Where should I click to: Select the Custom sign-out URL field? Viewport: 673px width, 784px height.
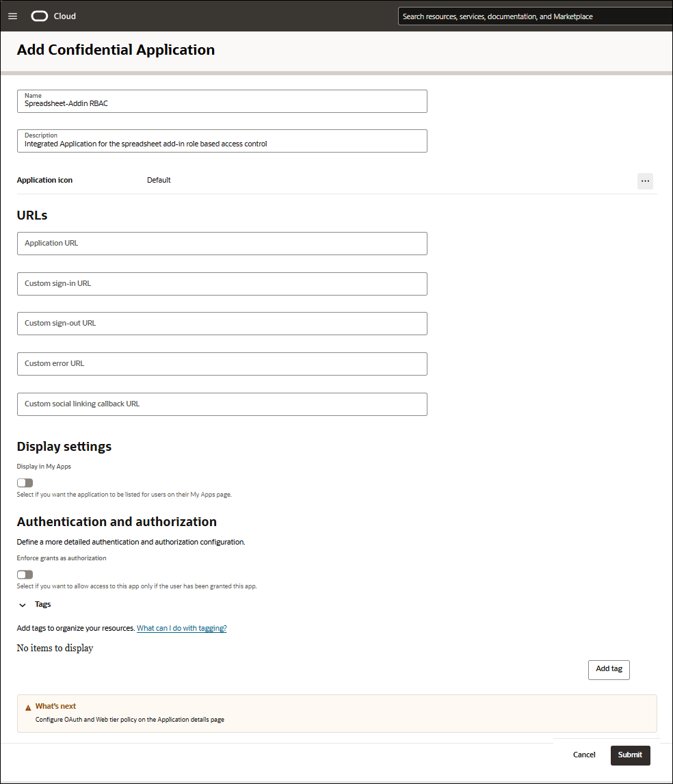tap(222, 324)
